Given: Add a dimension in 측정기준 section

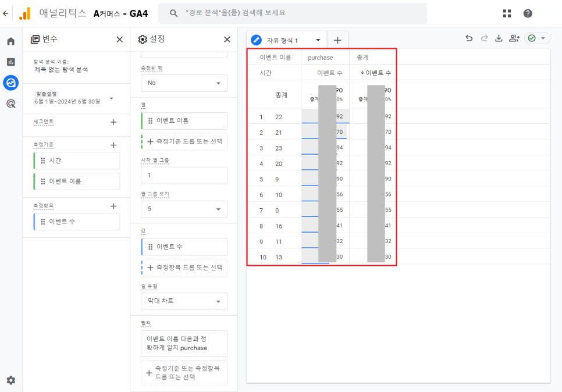Looking at the screenshot, I should tap(113, 145).
